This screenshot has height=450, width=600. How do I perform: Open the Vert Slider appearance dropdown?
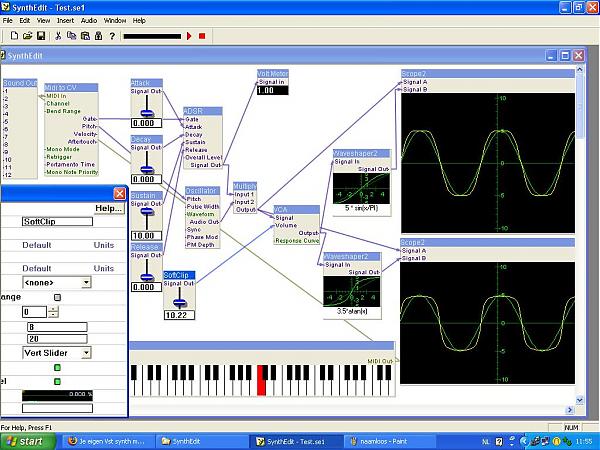tap(57, 353)
